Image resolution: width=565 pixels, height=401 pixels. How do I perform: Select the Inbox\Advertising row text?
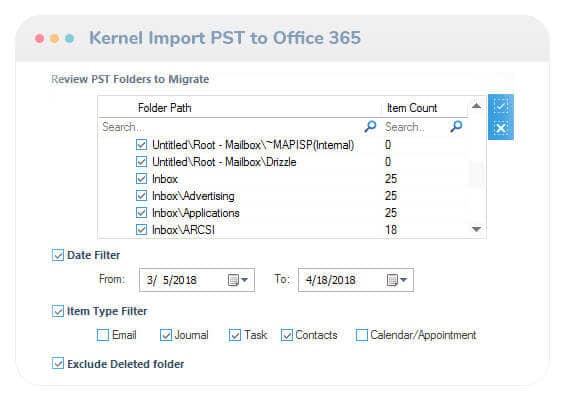(193, 196)
